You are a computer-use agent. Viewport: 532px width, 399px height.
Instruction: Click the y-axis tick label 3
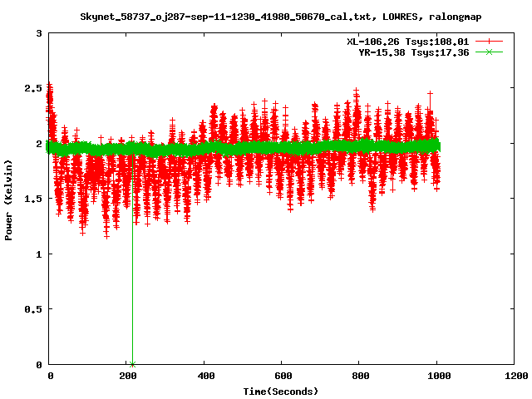(x=39, y=33)
